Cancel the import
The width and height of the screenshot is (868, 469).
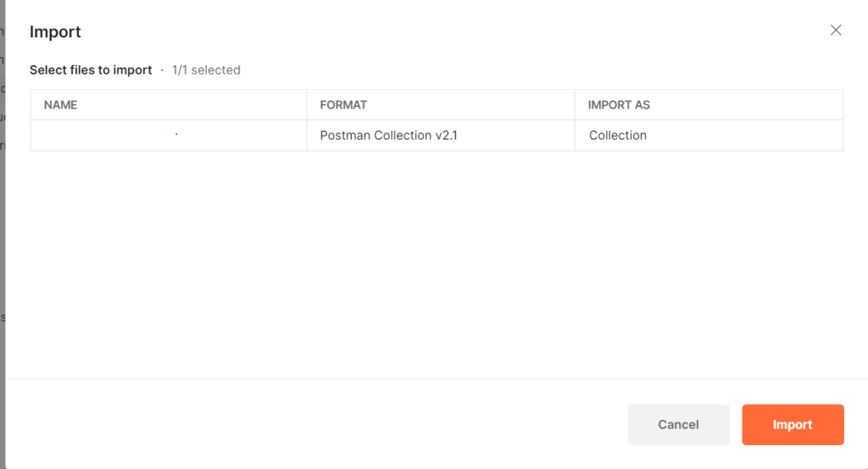pyautogui.click(x=678, y=425)
